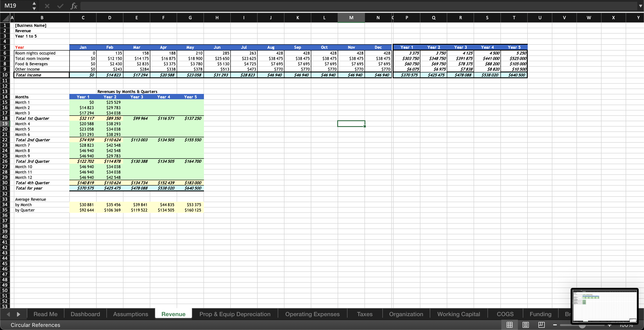Click by Quarter average $160 125
Image resolution: width=644 pixels, height=330 pixels.
190,210
